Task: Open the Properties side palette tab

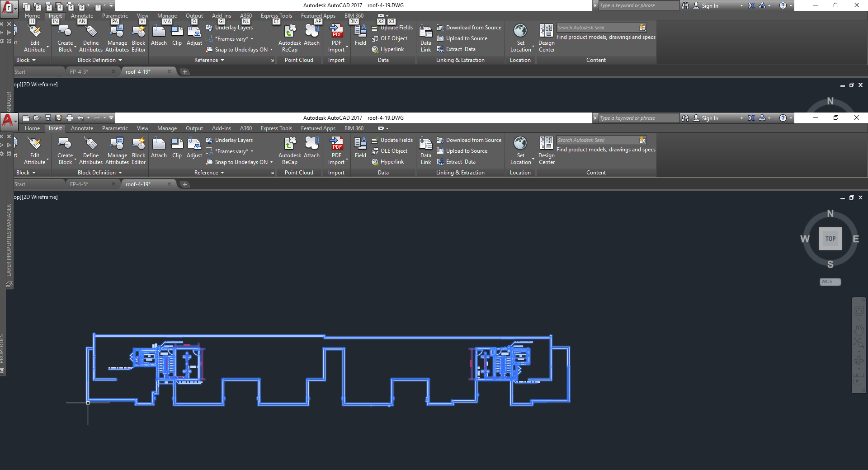Action: pos(2,348)
